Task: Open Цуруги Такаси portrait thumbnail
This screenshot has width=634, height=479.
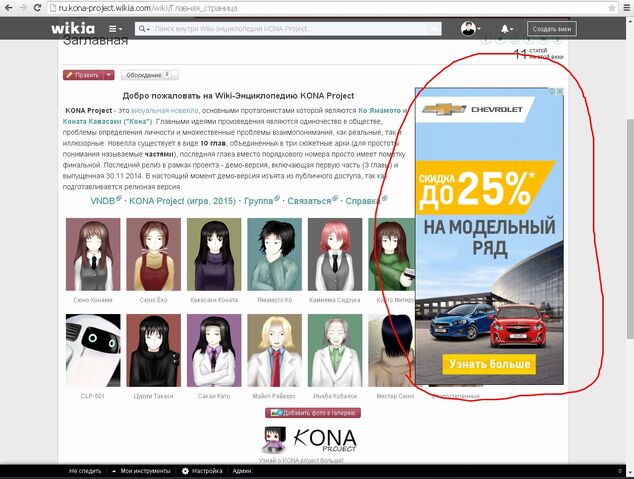Action: point(154,350)
